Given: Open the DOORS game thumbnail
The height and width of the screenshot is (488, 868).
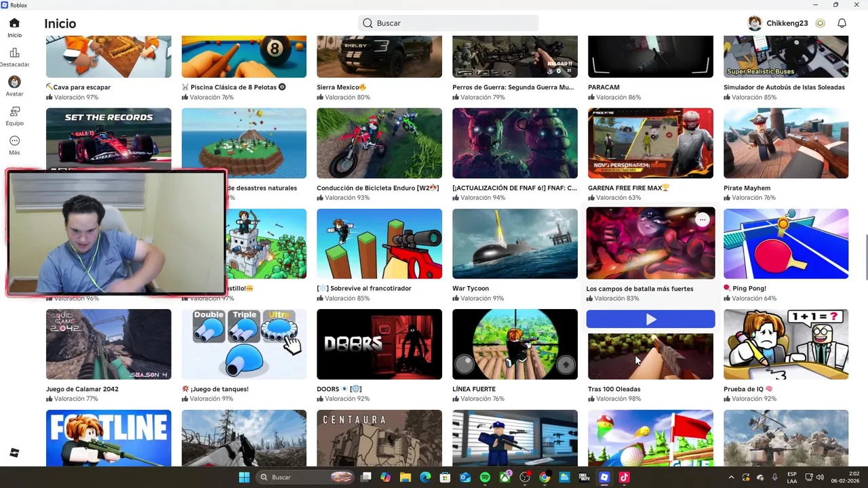Looking at the screenshot, I should point(379,344).
